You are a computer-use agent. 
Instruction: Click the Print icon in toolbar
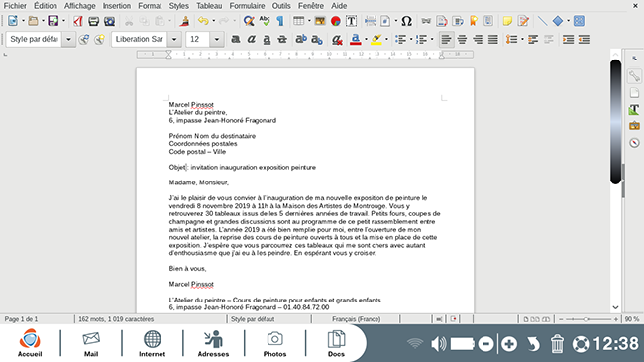(94, 21)
